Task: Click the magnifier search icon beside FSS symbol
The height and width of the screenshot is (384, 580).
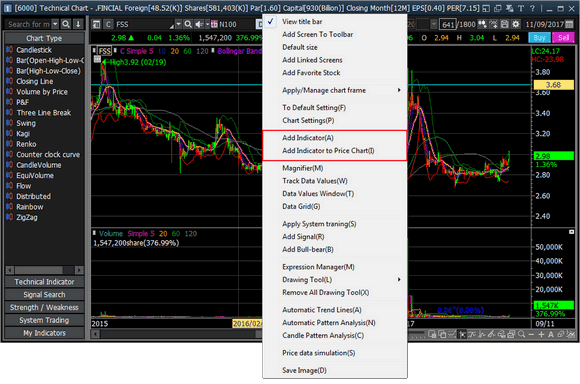Action: tap(188, 24)
